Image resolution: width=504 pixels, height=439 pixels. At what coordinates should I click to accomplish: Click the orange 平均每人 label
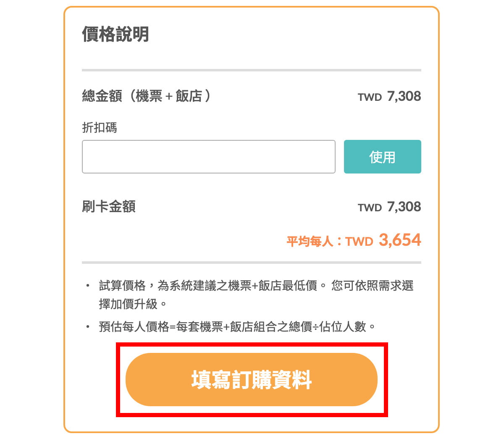click(310, 242)
